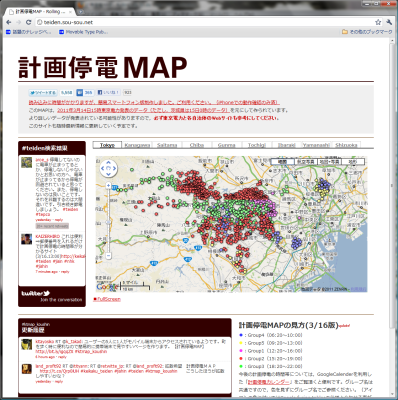This screenshot has width=398, height=400.
Task: Click the blue bookmark share button showing 365
Action: point(85,93)
